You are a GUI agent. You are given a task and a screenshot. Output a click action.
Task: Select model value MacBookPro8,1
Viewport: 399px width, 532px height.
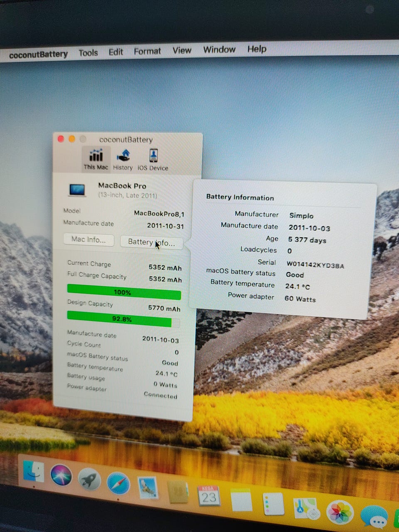[x=159, y=214]
